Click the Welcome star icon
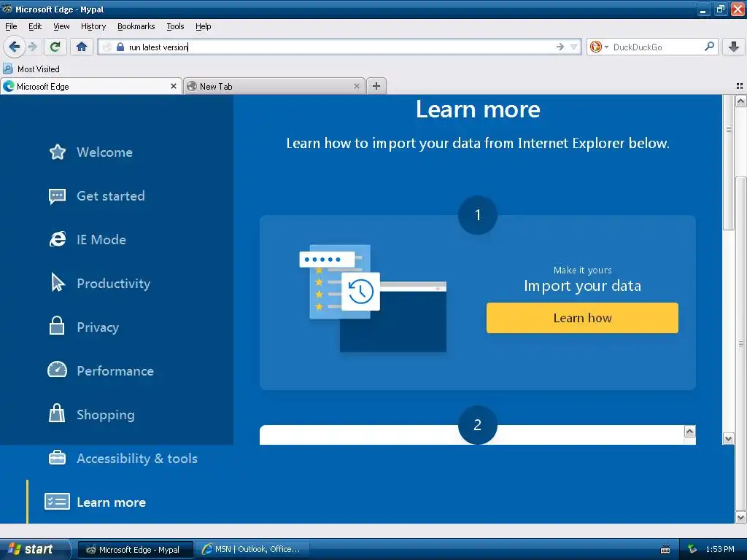 pos(57,152)
